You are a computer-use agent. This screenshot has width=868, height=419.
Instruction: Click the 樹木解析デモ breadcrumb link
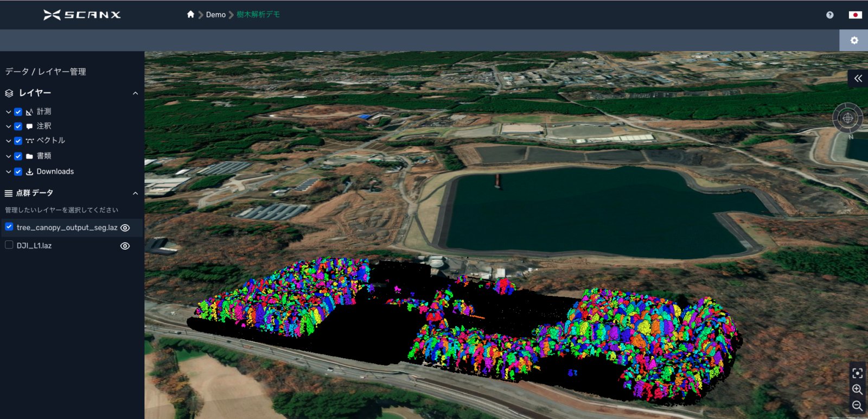[258, 15]
